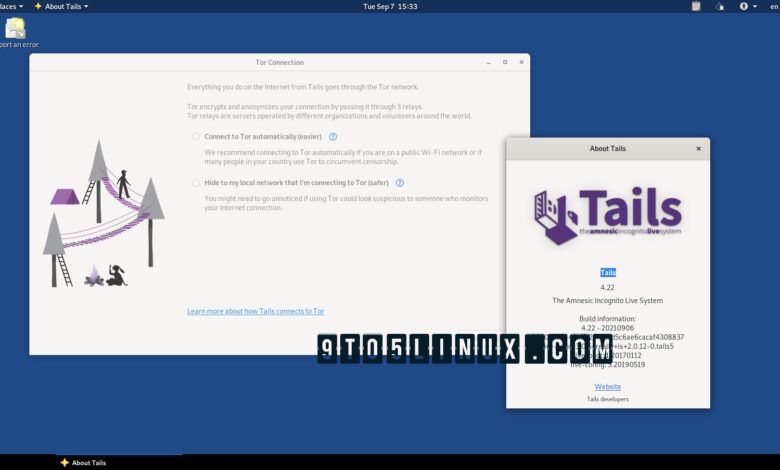The image size is (780, 470).
Task: Minimize the Tor Connection window
Action: pos(488,63)
